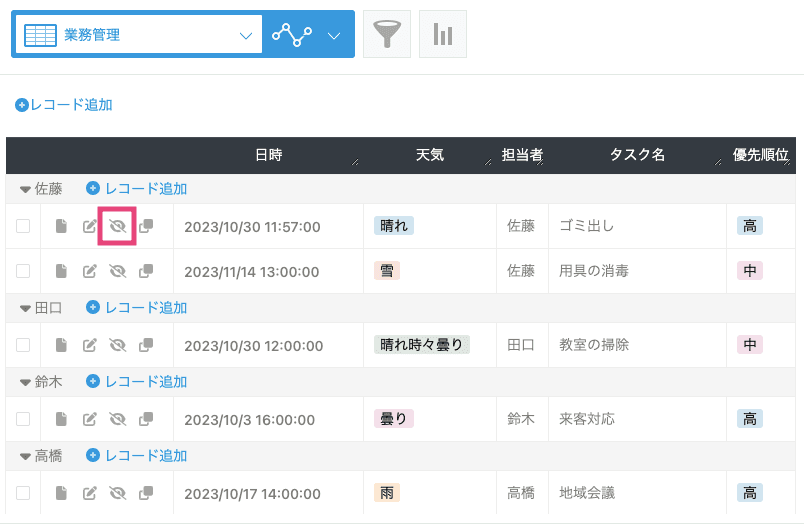Check the box for the 用具の消毒 row
The width and height of the screenshot is (804, 524).
click(x=23, y=271)
